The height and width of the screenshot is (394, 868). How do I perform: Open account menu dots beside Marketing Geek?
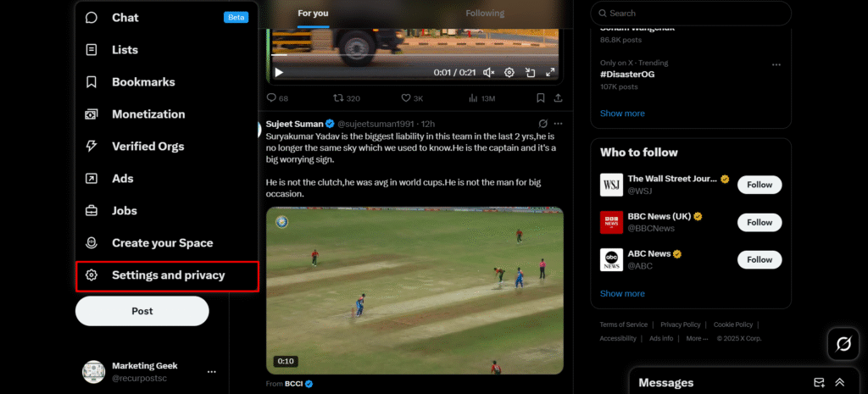point(211,372)
